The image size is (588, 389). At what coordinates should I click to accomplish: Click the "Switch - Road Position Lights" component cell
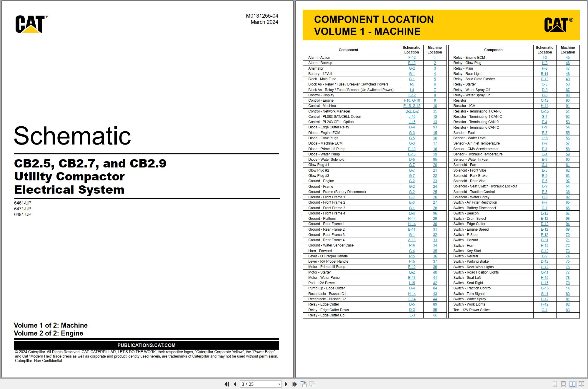[x=490, y=272]
